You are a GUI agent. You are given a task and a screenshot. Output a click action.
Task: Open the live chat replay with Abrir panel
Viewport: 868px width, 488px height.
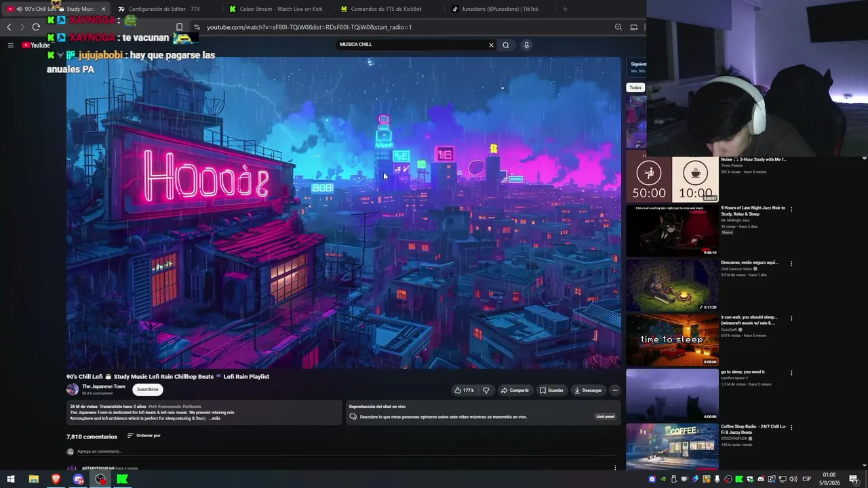(x=605, y=417)
